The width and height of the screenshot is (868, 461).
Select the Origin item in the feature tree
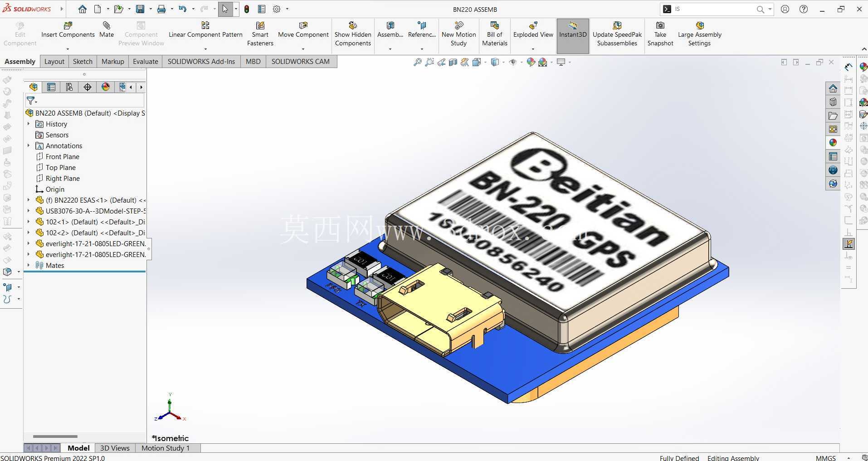(55, 189)
